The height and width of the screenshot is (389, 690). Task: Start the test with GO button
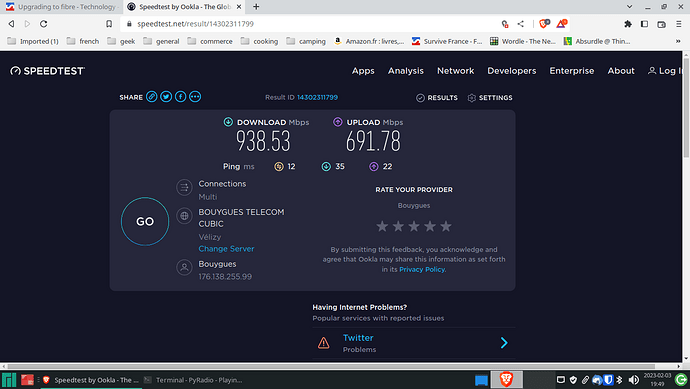[x=145, y=221]
